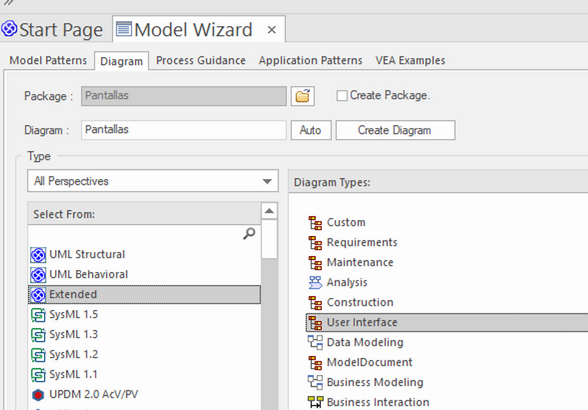Screen dimensions: 588x410
Task: Enable the Create Package checkbox
Action: point(342,96)
